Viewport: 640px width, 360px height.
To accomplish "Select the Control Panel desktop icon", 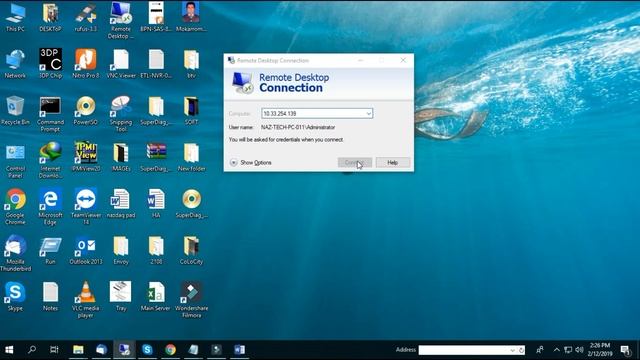I will coord(15,160).
